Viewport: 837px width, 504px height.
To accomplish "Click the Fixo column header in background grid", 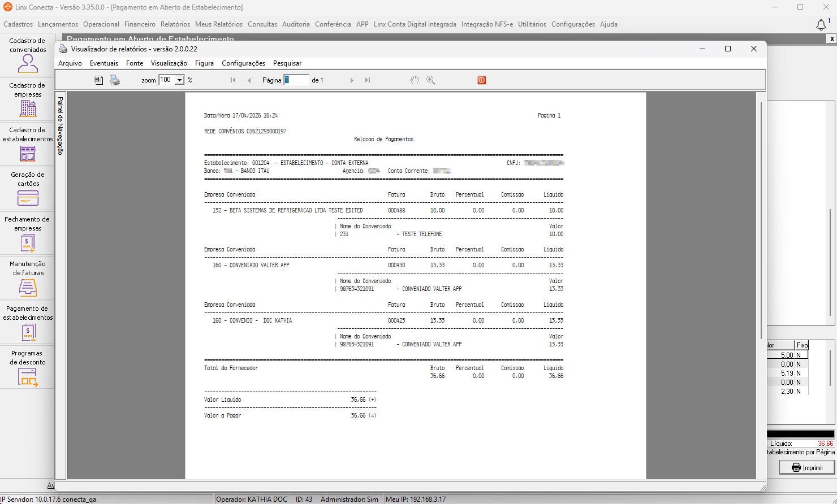I will coord(802,345).
